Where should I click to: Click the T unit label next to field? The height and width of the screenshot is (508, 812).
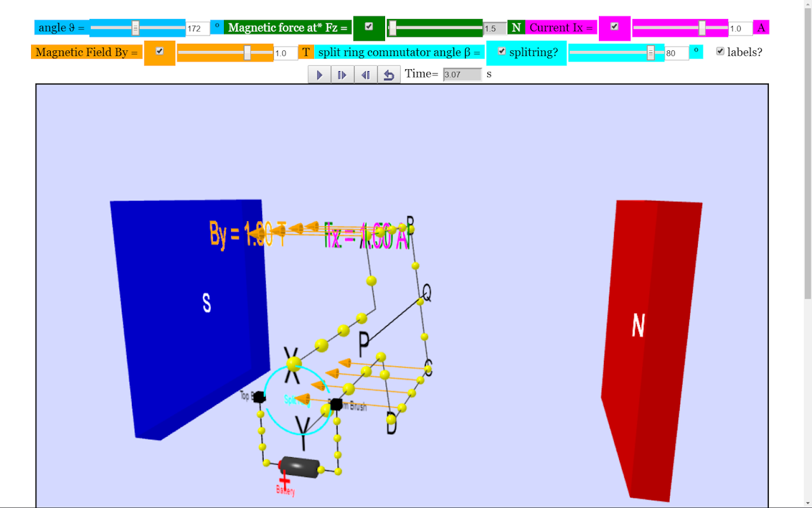click(306, 52)
